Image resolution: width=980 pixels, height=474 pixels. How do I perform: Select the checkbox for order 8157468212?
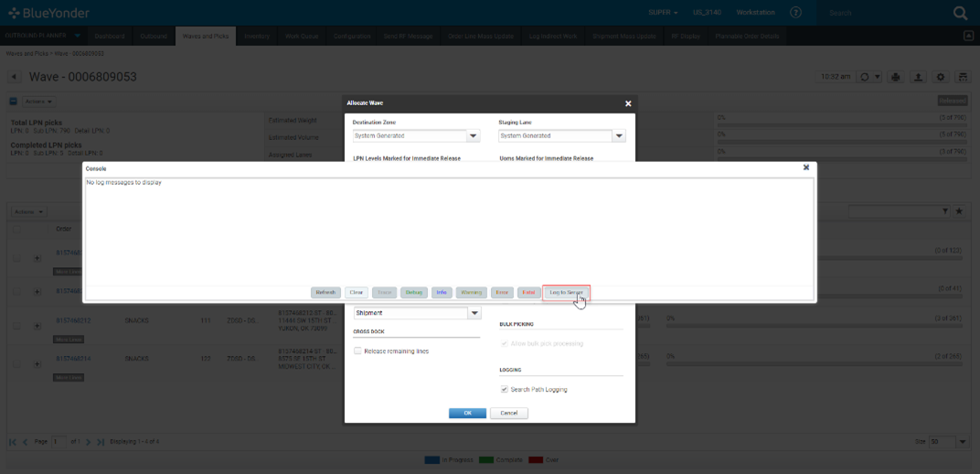[16, 325]
